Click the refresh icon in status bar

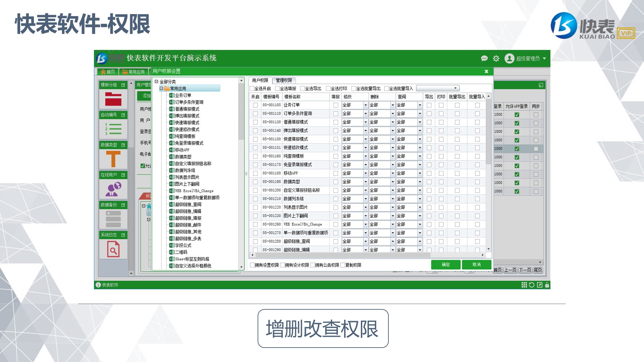pos(532,285)
